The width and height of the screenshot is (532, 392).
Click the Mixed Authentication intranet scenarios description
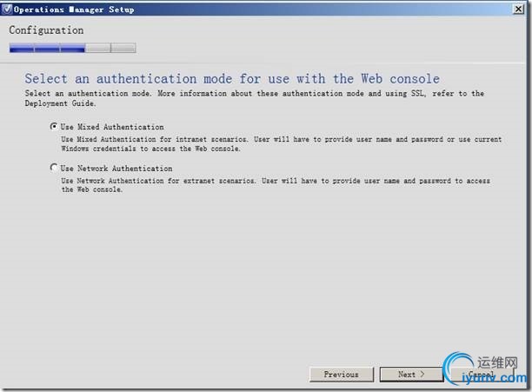coord(282,143)
